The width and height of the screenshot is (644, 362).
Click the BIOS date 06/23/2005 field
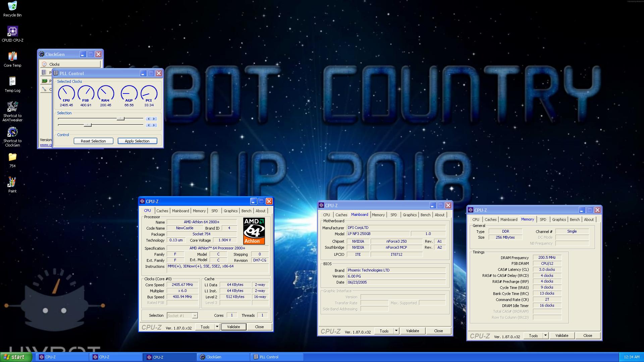point(396,282)
